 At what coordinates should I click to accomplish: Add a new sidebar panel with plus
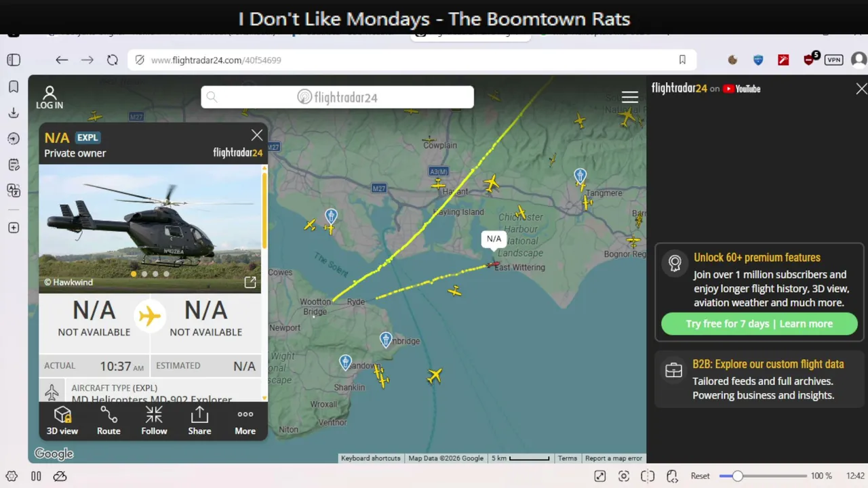14,228
